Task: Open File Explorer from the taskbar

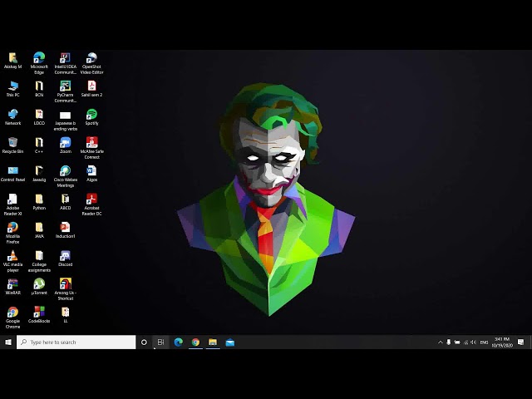Action: 213,342
